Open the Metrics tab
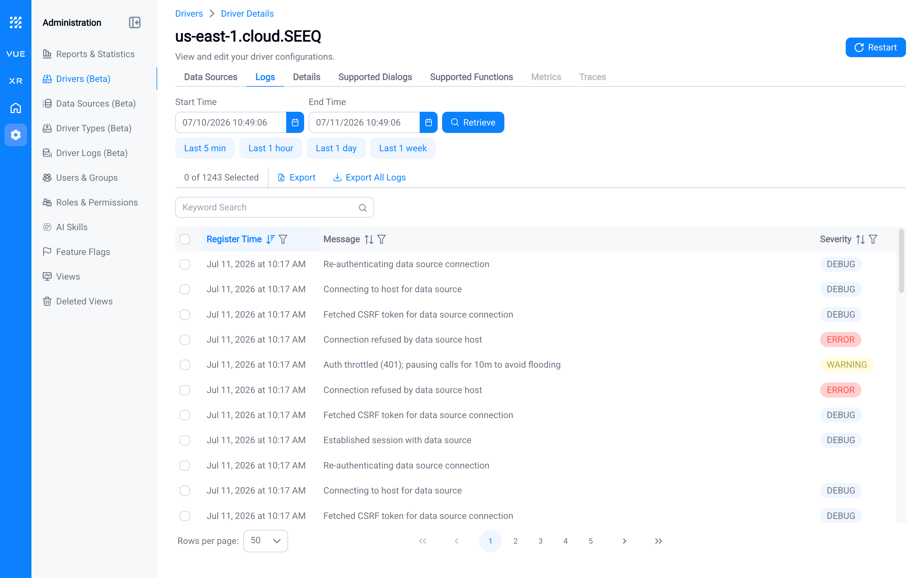The image size is (924, 578). [546, 77]
